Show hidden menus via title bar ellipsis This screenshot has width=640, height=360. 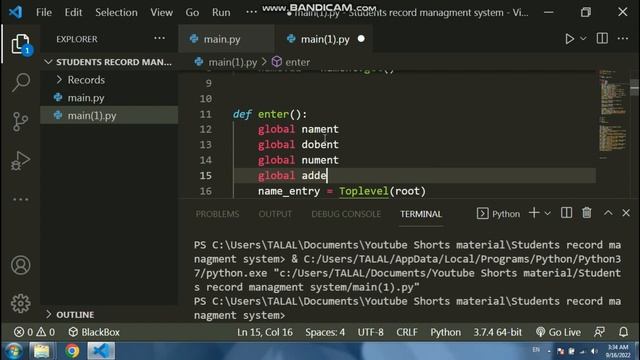tap(251, 11)
